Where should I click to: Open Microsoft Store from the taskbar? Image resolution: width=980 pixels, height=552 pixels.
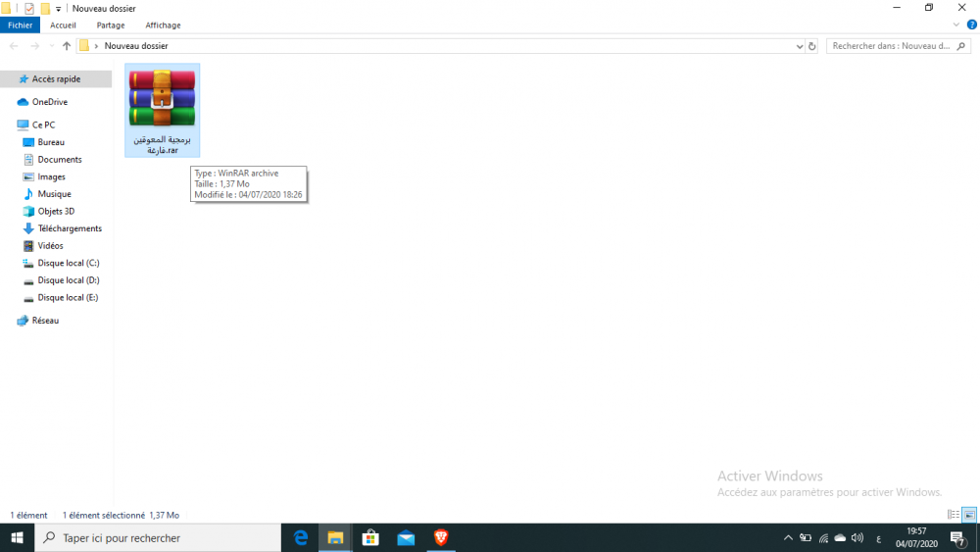pyautogui.click(x=370, y=537)
